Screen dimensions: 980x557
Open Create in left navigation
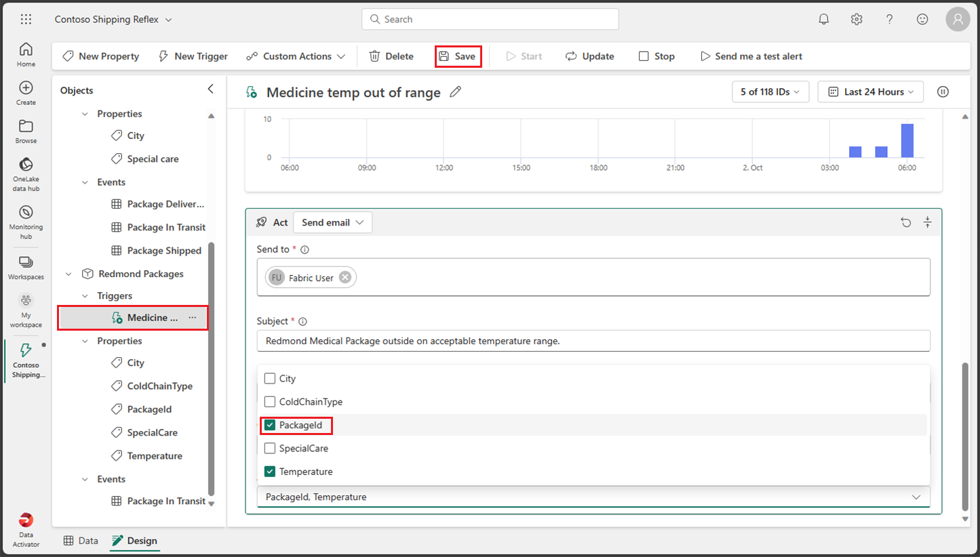[26, 93]
